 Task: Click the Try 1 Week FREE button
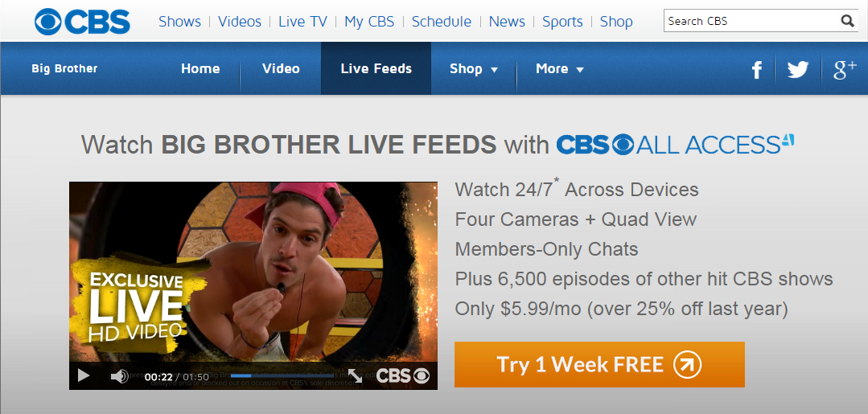click(x=599, y=365)
